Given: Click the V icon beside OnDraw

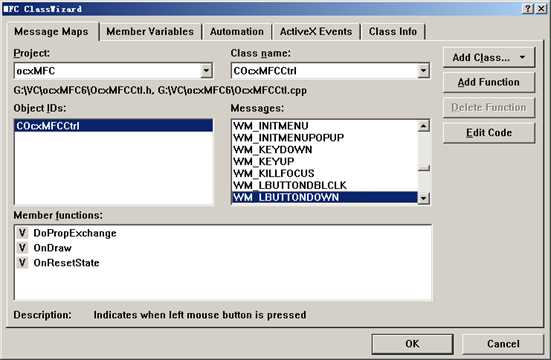Looking at the screenshot, I should click(x=22, y=248).
